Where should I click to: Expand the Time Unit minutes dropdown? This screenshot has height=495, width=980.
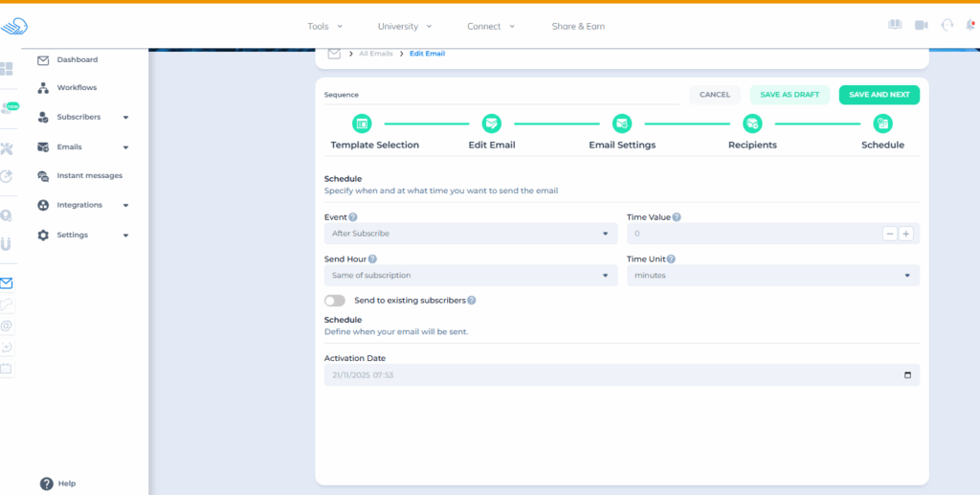pos(772,276)
